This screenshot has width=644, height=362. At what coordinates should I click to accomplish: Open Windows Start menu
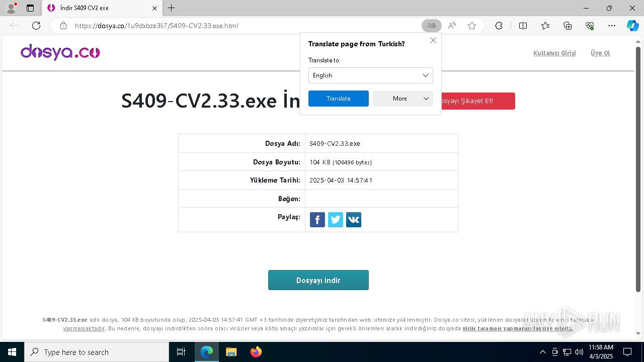point(12,352)
